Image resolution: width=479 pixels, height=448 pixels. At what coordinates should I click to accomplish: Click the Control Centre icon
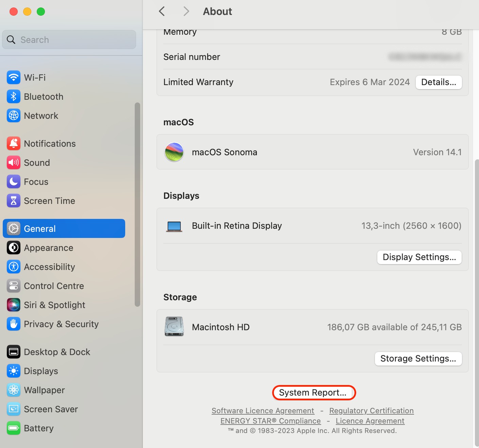point(14,286)
